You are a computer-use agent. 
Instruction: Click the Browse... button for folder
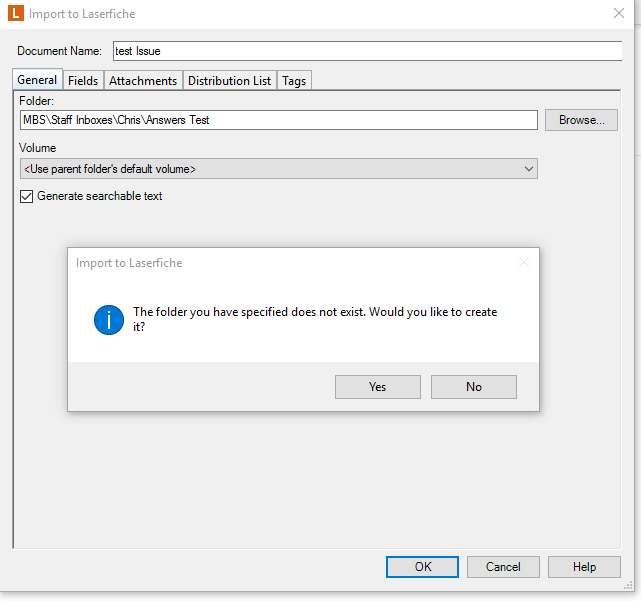click(581, 120)
